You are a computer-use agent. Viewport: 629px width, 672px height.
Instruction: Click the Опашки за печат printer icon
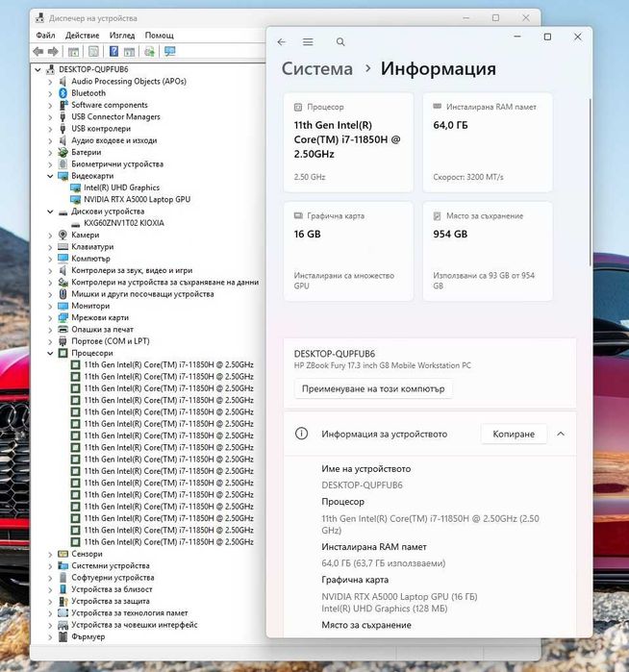tap(63, 330)
